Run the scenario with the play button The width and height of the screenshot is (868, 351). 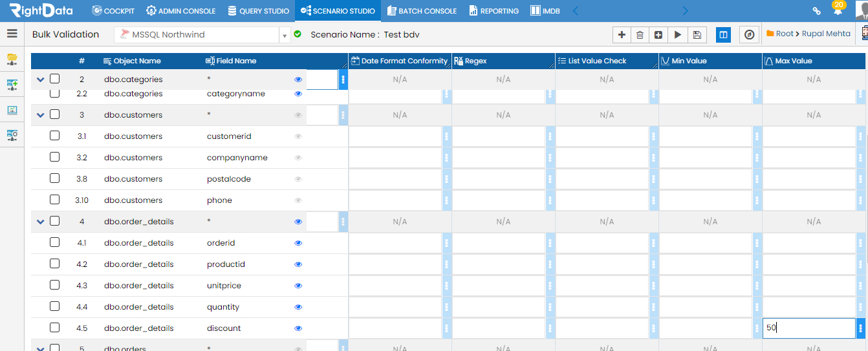click(x=678, y=35)
